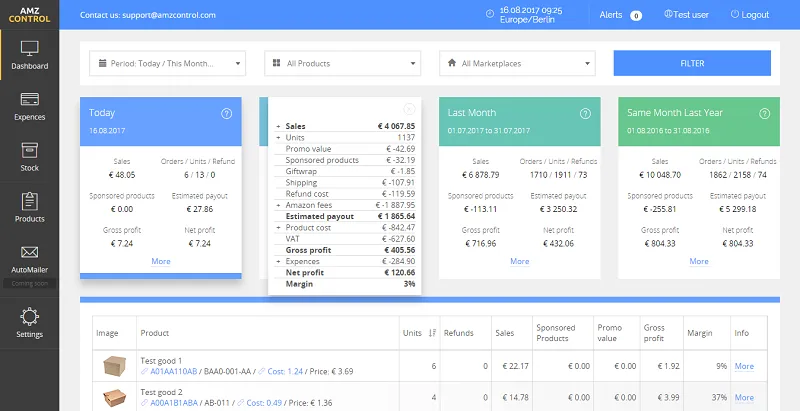The image size is (800, 411).
Task: Click More link on Today card
Action: (160, 261)
